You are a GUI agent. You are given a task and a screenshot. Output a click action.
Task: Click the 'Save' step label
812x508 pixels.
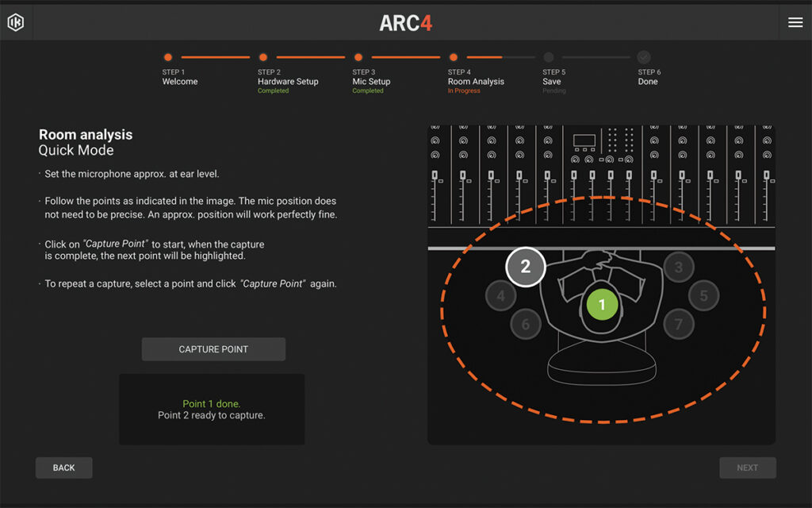(x=552, y=82)
